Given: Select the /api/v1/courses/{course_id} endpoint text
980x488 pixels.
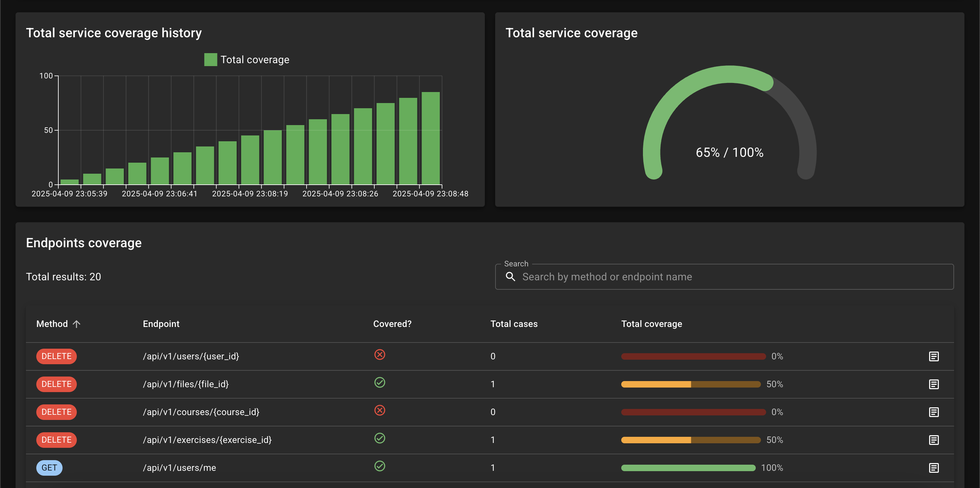Looking at the screenshot, I should (x=201, y=412).
